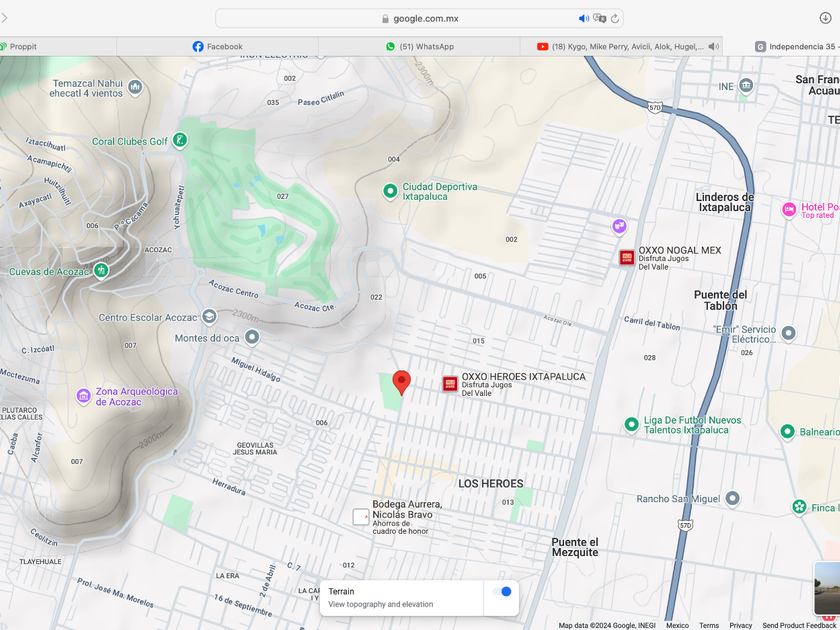
Task: Switch to the Facebook tab
Action: point(218,47)
